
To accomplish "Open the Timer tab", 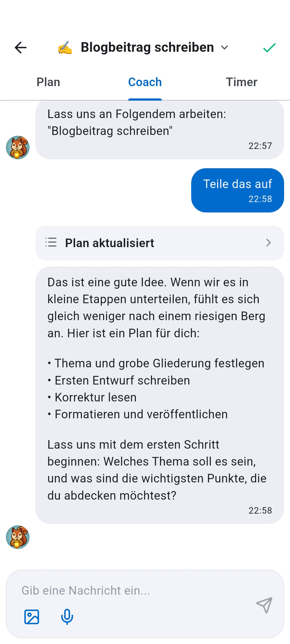I will tap(242, 82).
